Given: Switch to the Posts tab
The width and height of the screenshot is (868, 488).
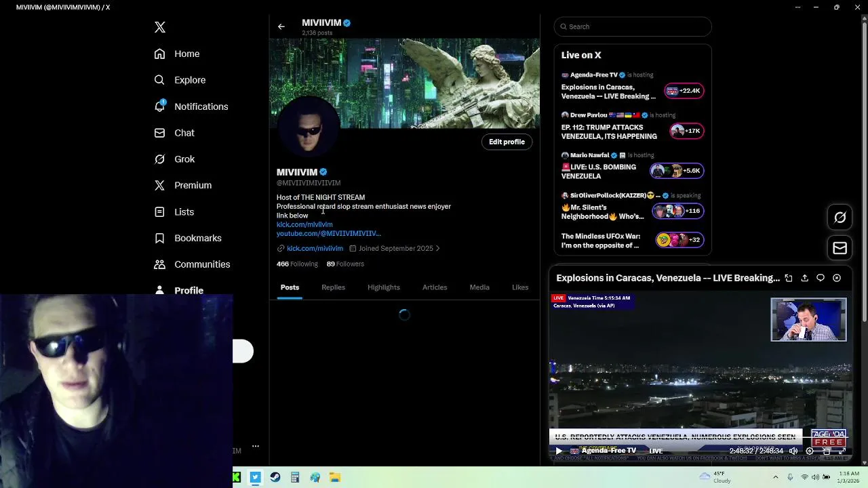Looking at the screenshot, I should click(x=290, y=287).
